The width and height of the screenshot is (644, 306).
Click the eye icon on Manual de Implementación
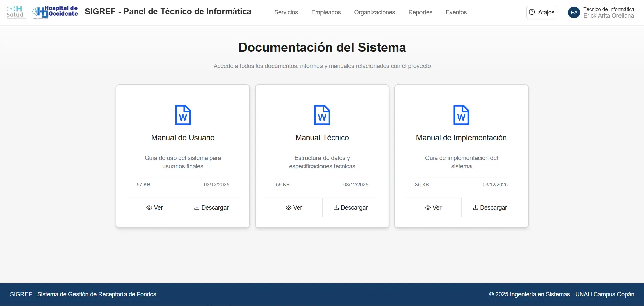[x=427, y=208]
